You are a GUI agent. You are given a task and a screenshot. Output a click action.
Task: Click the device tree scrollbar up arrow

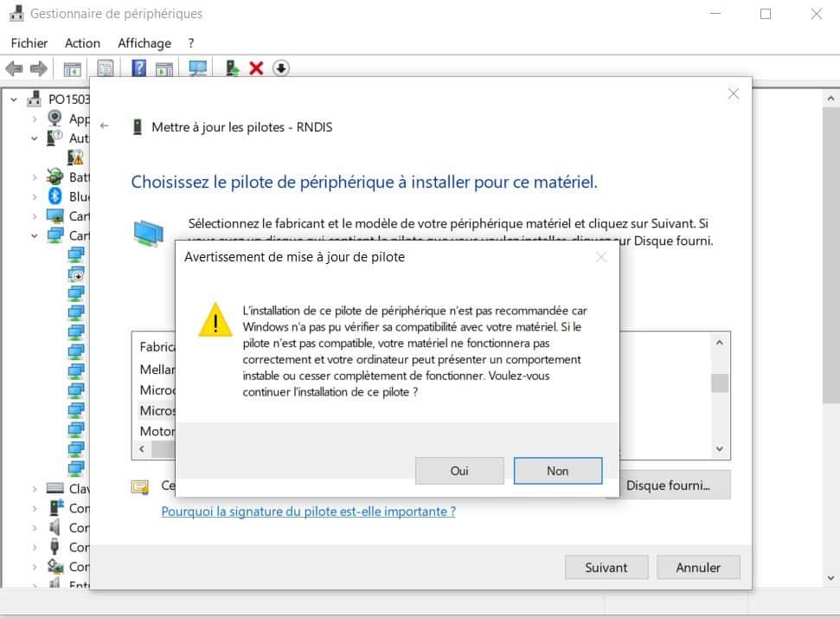(x=830, y=99)
